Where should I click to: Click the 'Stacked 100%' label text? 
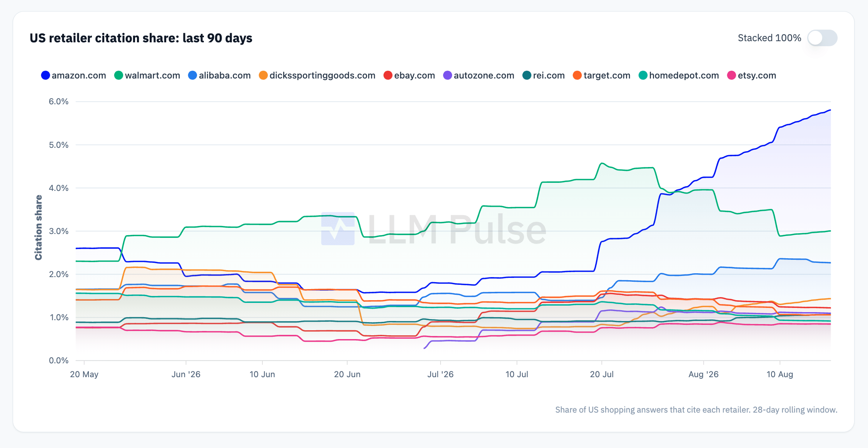pos(770,38)
